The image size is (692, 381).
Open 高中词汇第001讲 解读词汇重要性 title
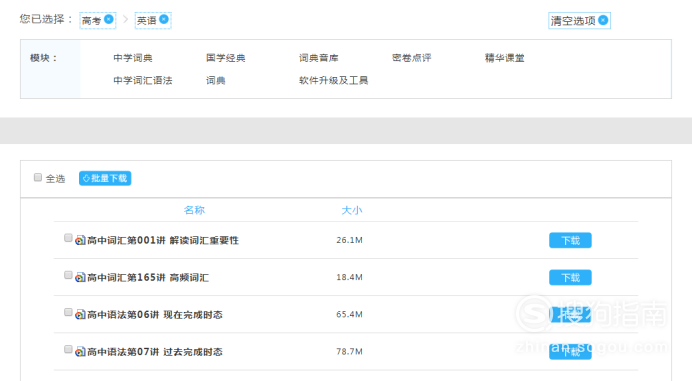click(163, 240)
